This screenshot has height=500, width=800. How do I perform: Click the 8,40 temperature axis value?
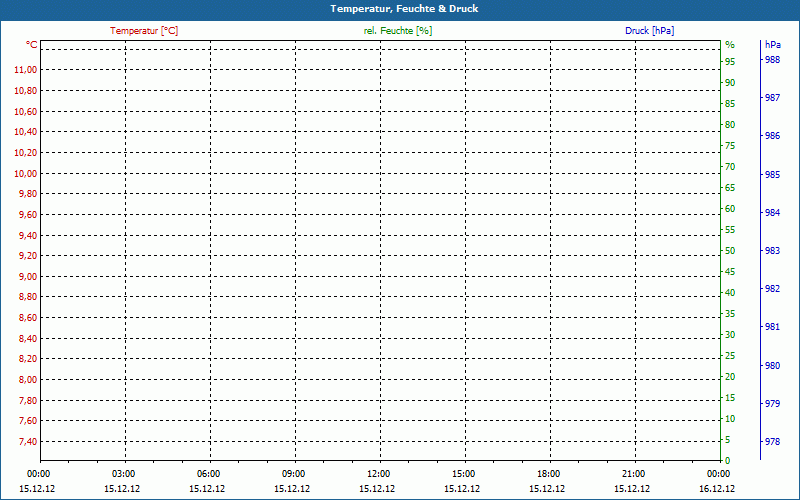click(28, 339)
